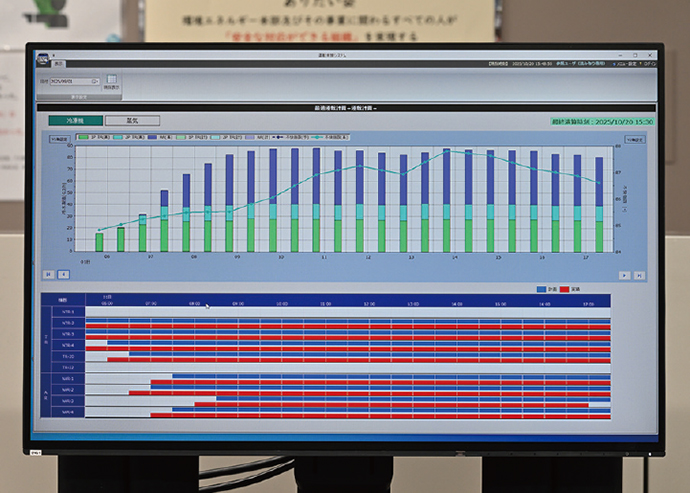Step chart back one page

(x=63, y=273)
